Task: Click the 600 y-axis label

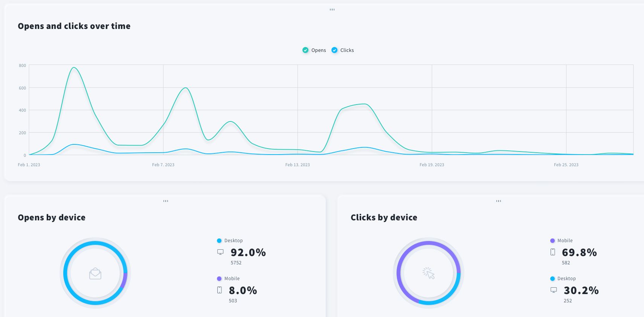Action: (x=23, y=88)
